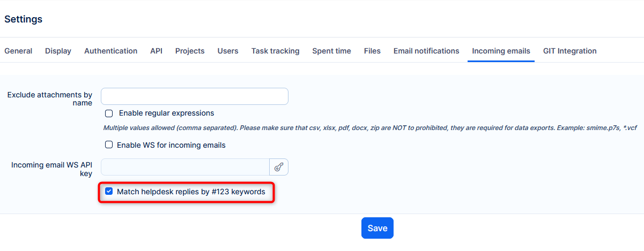
Task: Open the API settings tab
Action: coord(156,51)
